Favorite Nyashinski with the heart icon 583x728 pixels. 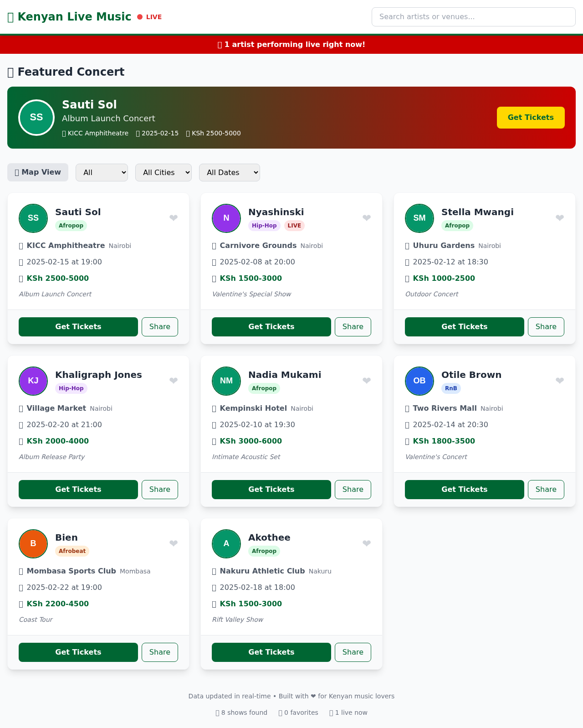tap(367, 218)
